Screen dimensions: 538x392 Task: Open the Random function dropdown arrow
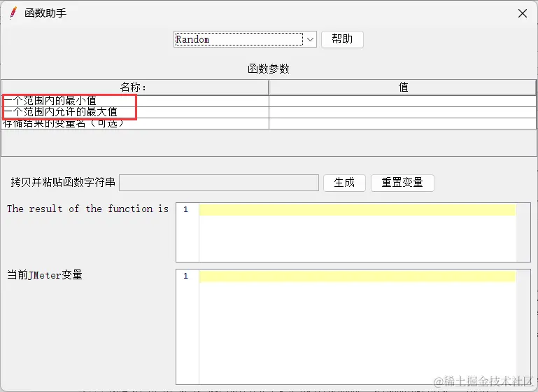click(310, 39)
